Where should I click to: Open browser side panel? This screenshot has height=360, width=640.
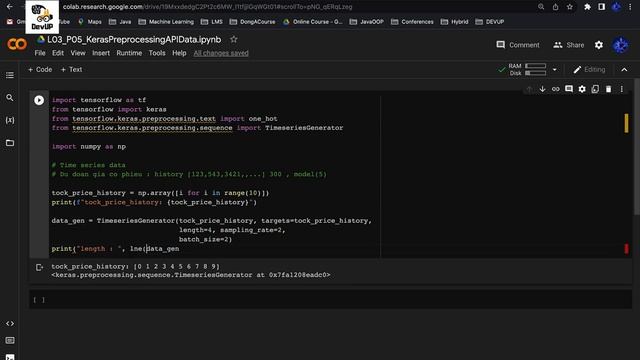click(602, 7)
